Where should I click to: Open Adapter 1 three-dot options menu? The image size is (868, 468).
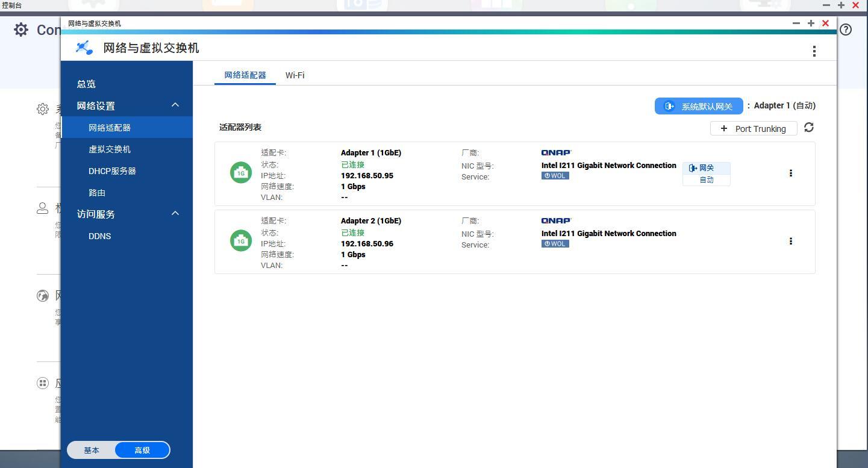tap(790, 173)
